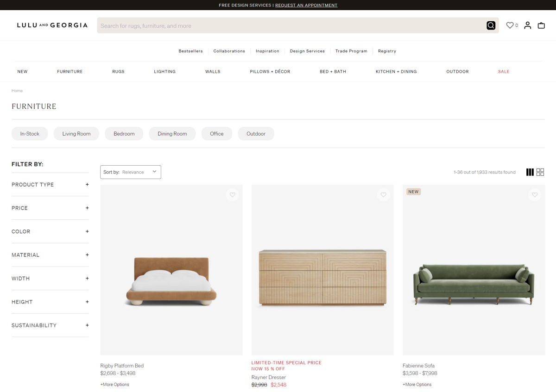Open the Lighting menu
Image resolution: width=556 pixels, height=392 pixels.
(165, 72)
